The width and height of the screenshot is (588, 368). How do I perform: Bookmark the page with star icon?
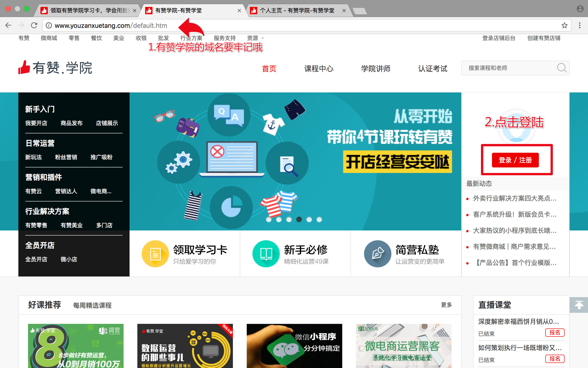tap(564, 25)
